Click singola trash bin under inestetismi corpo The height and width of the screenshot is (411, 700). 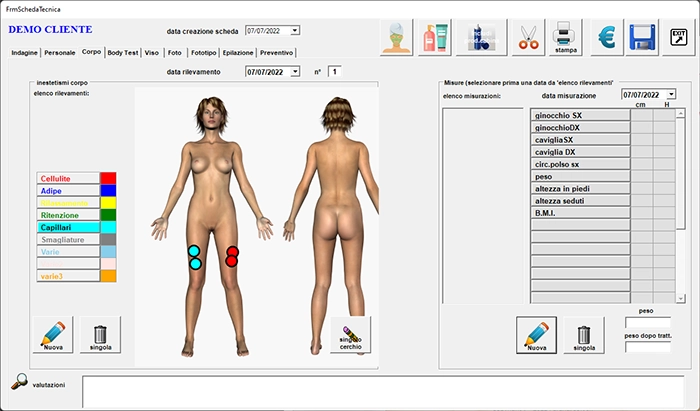click(100, 335)
